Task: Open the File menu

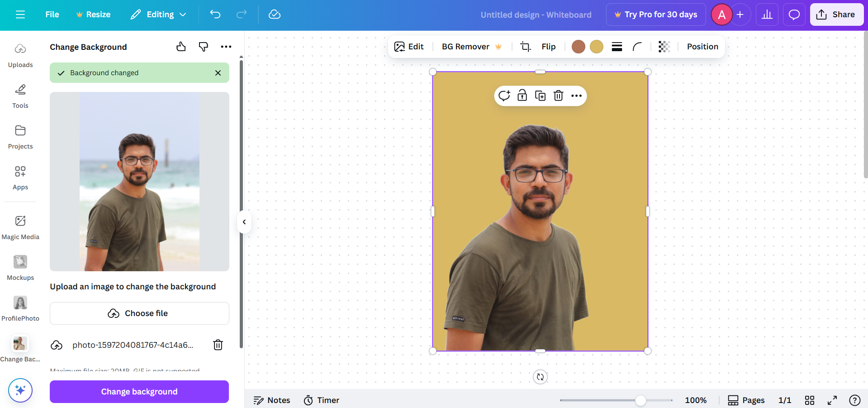Action: [x=52, y=14]
